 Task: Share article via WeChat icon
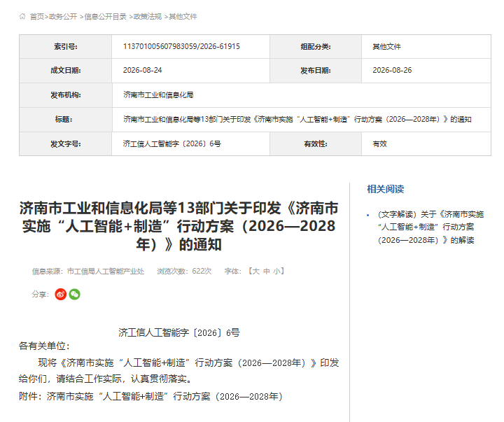coord(75,294)
